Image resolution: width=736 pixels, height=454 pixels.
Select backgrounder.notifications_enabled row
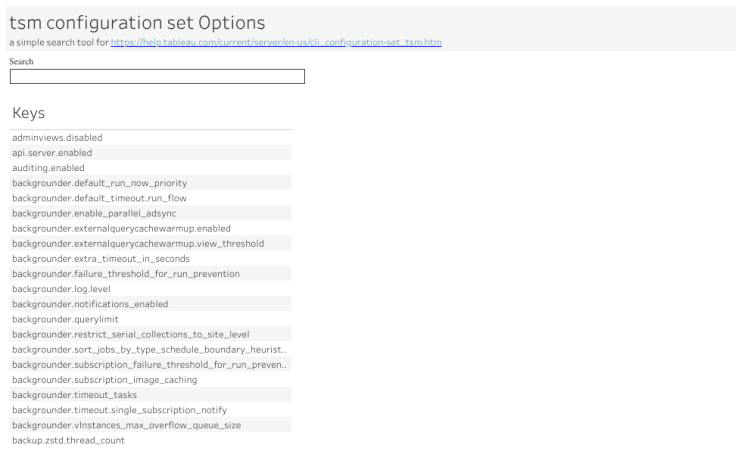pyautogui.click(x=90, y=304)
